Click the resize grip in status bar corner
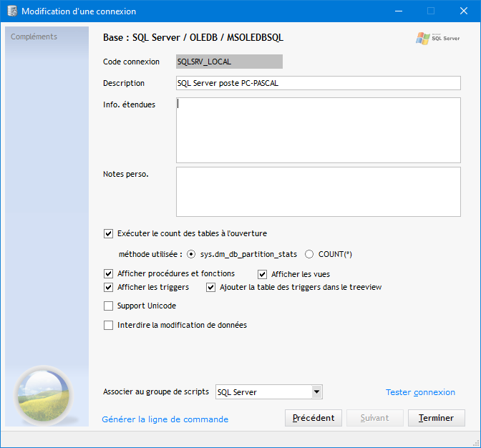 [477, 444]
